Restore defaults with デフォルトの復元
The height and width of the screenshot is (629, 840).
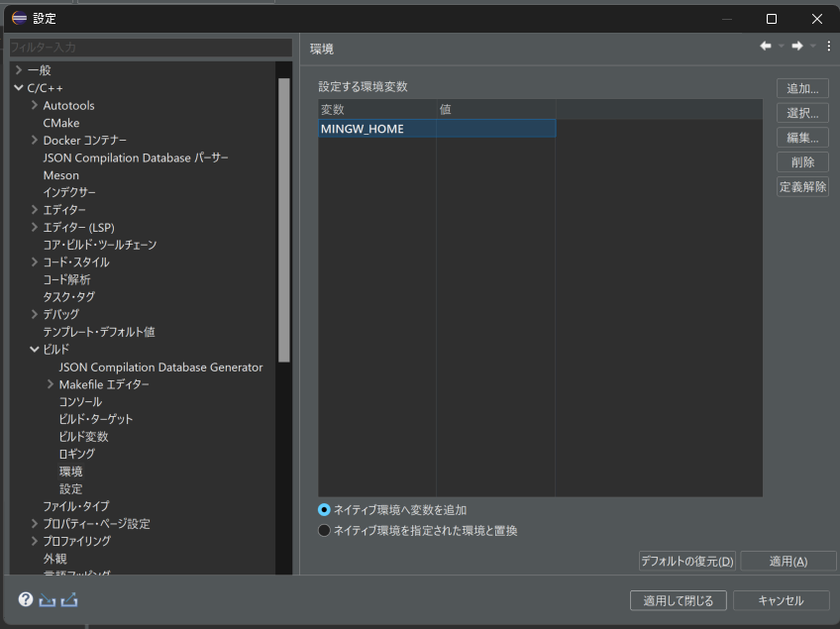click(684, 560)
